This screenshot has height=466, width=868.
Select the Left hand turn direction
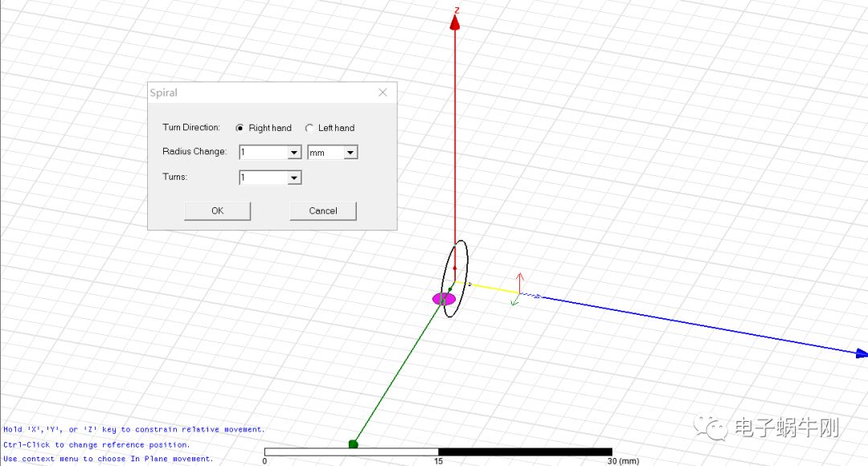pos(309,128)
